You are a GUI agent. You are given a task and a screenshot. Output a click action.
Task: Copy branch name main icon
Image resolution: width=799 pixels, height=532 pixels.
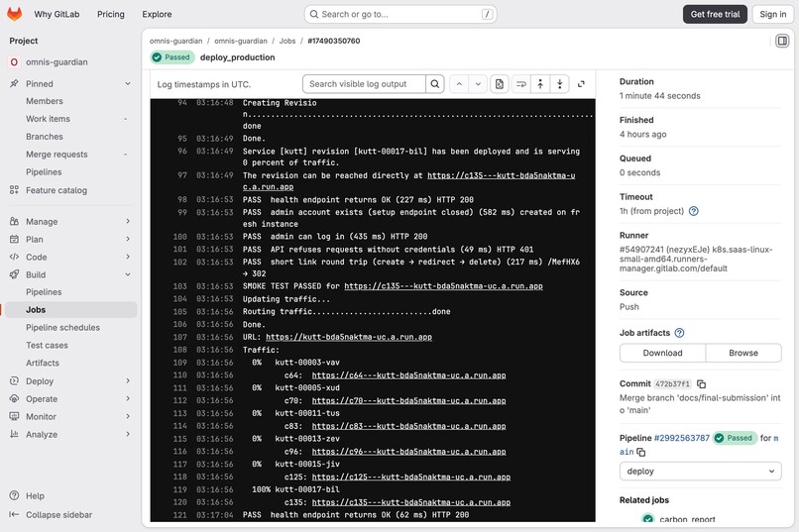641,452
